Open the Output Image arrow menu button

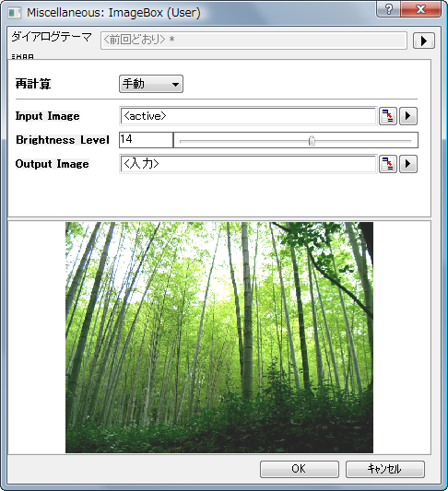click(407, 164)
